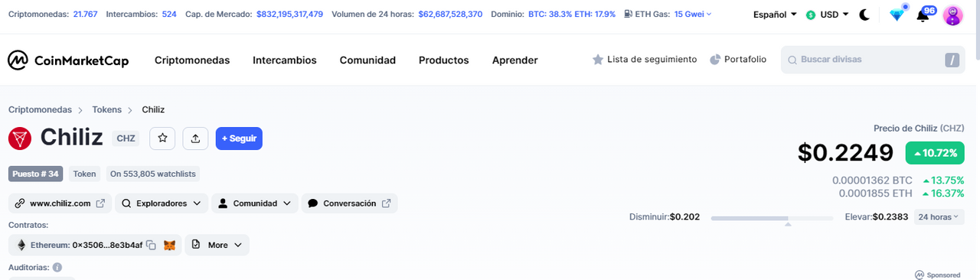The width and height of the screenshot is (980, 280).
Task: Click the $0.2249 price
Action: pyautogui.click(x=845, y=153)
